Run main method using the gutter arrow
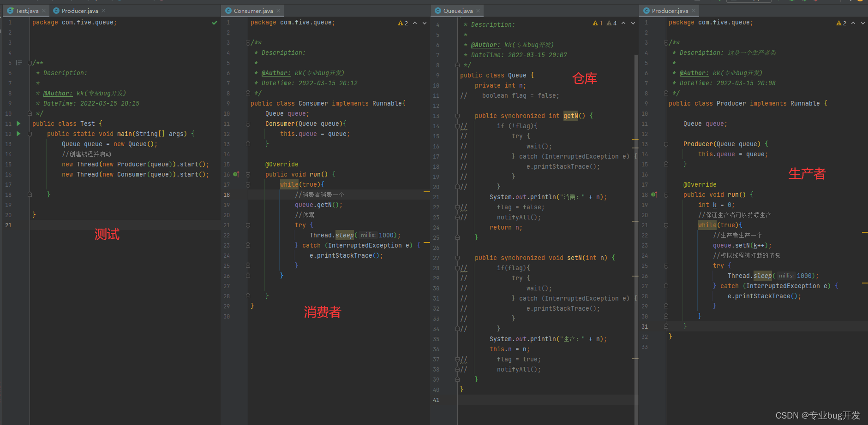Screen dimensions: 868x425 click(x=18, y=134)
